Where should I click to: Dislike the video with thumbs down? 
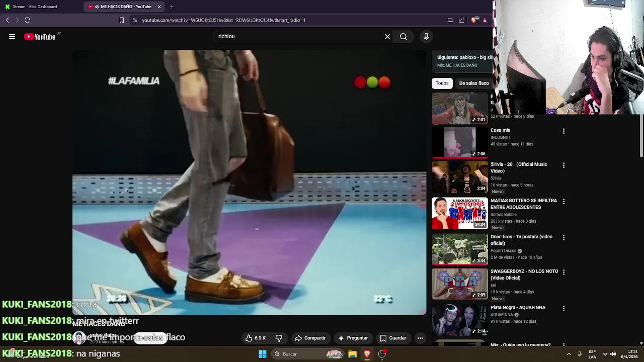click(279, 338)
